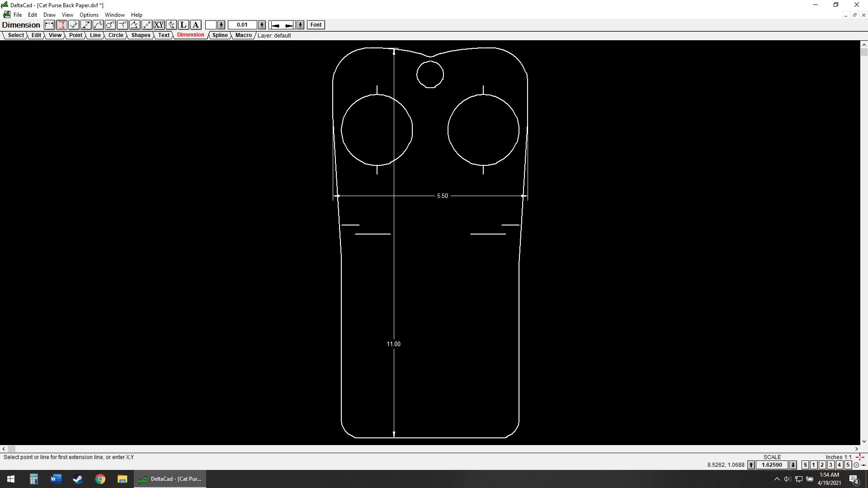This screenshot has height=488, width=868.
Task: Open the Draw menu
Action: [49, 14]
